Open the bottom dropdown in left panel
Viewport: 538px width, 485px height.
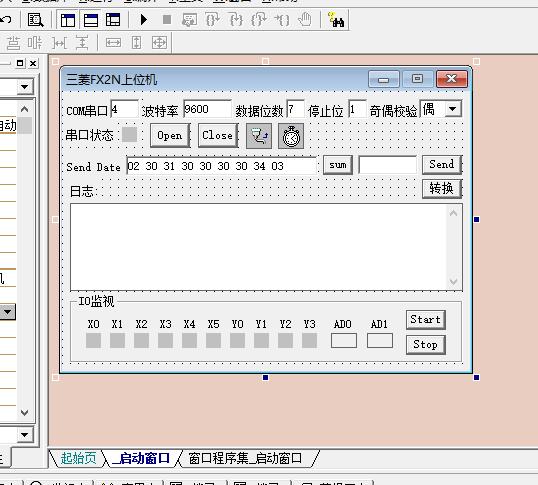(24, 435)
